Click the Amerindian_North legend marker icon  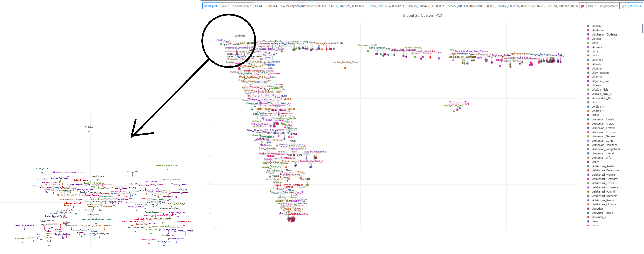click(x=588, y=98)
